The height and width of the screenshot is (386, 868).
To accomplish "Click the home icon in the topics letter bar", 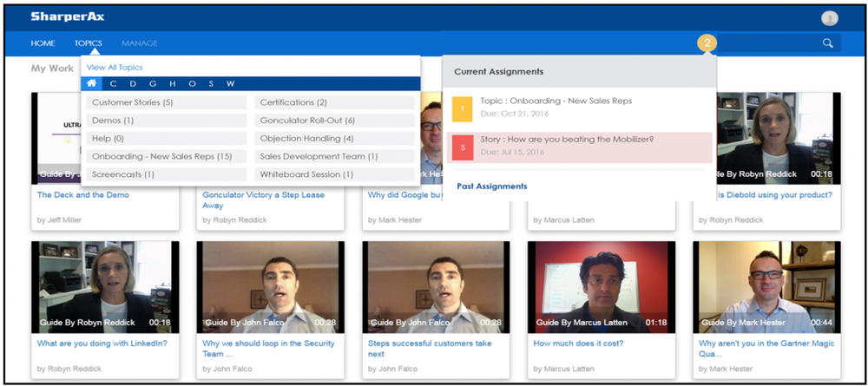I will click(x=92, y=83).
